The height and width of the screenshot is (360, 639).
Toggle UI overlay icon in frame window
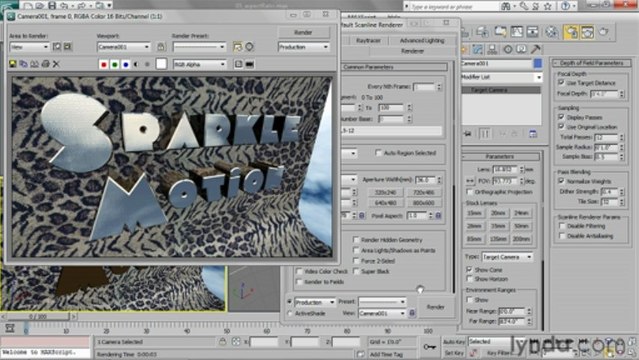(238, 64)
